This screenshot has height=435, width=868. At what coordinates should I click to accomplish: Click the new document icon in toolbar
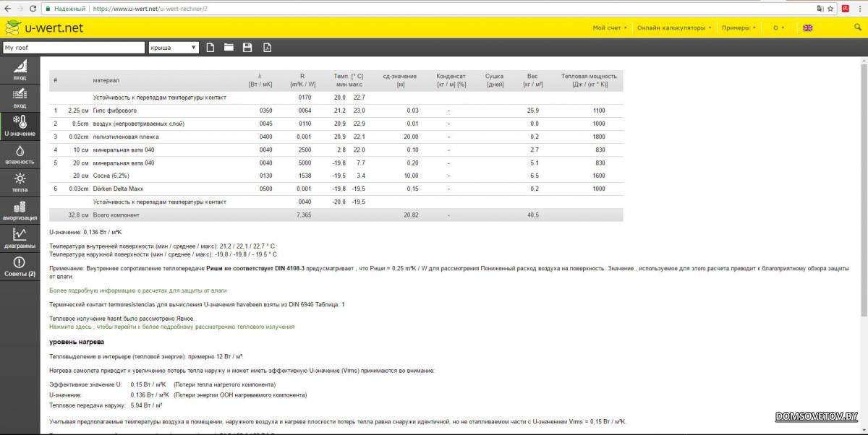(x=210, y=48)
